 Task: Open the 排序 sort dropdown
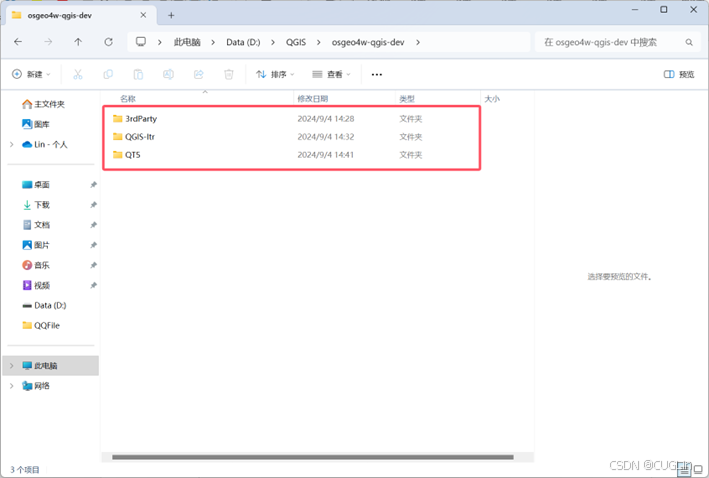275,74
